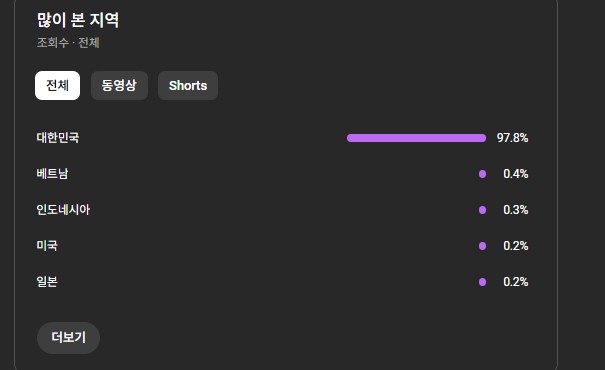Select the 인도네시아 region label
Image resolution: width=605 pixels, height=370 pixels.
click(63, 209)
